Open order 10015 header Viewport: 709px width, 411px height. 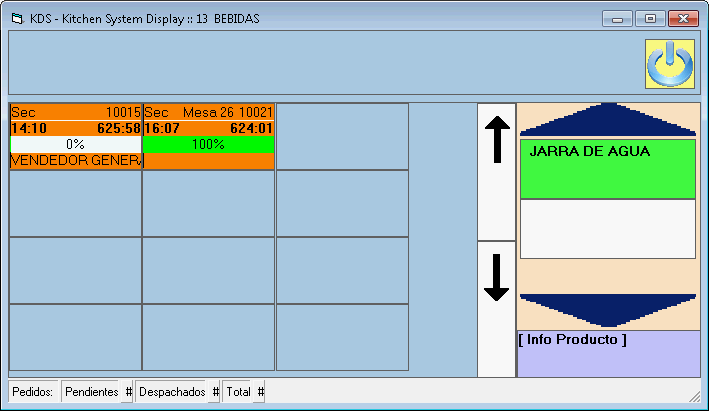coord(76,112)
